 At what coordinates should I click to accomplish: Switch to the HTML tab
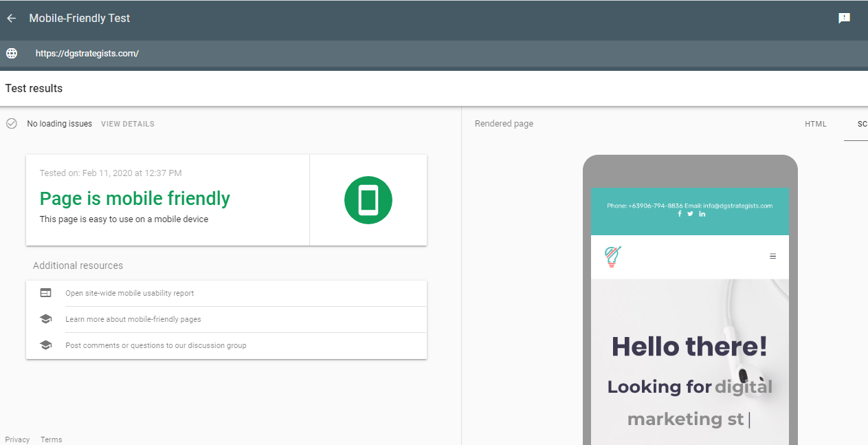click(816, 124)
